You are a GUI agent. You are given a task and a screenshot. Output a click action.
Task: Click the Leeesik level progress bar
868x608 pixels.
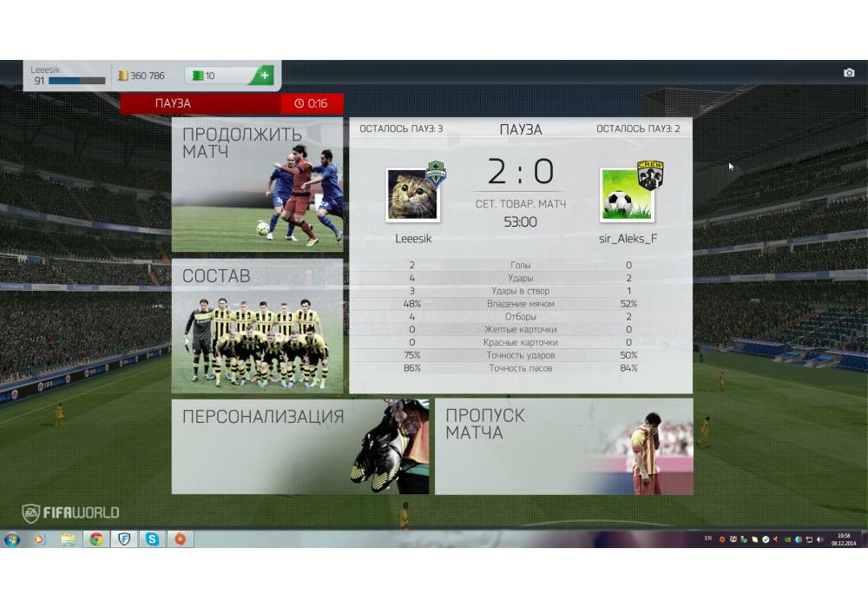tap(77, 81)
